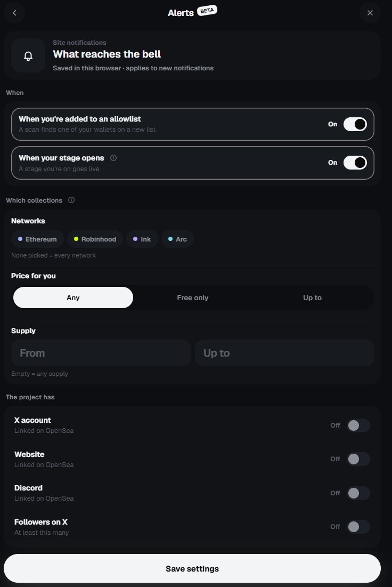Screen dimensions: 392x587
Task: Select the Arc network chip
Action: tap(177, 239)
